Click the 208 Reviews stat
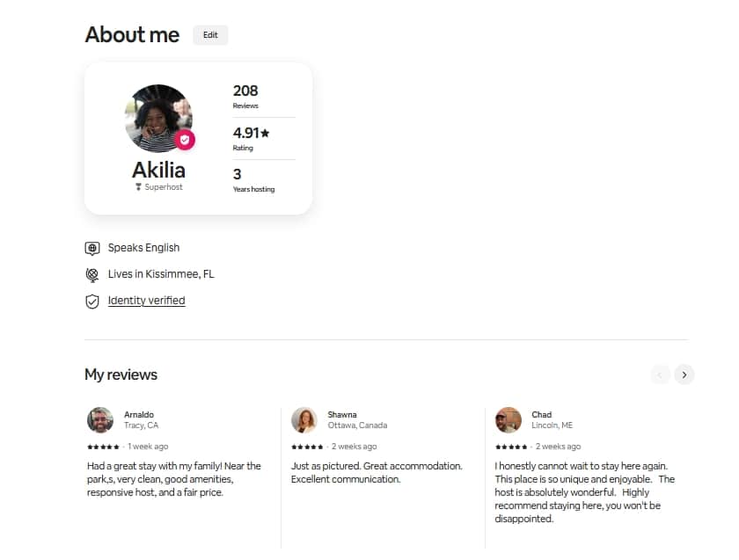The height and width of the screenshot is (560, 739). point(245,96)
